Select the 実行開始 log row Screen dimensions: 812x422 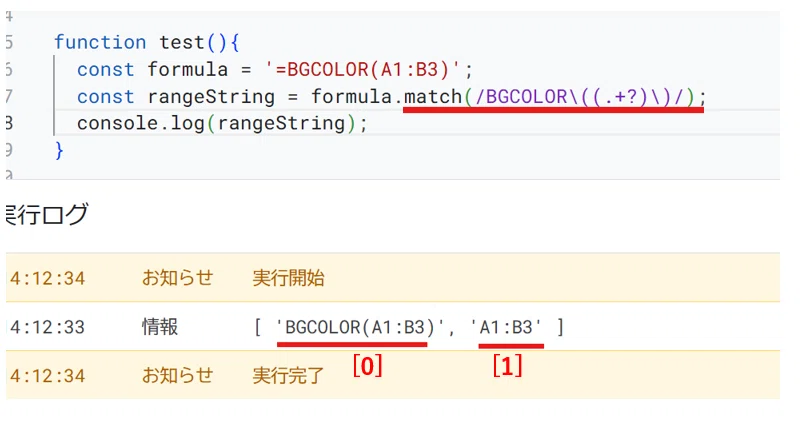[393, 278]
